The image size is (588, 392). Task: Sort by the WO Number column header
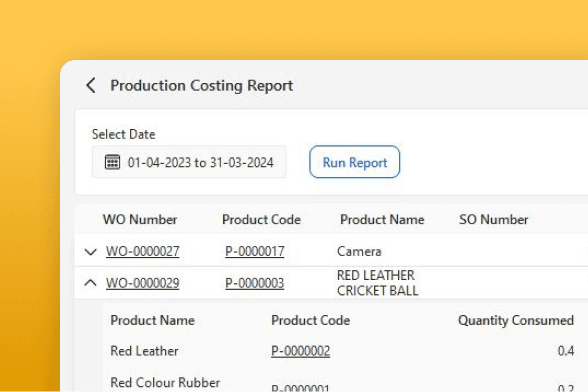(140, 219)
